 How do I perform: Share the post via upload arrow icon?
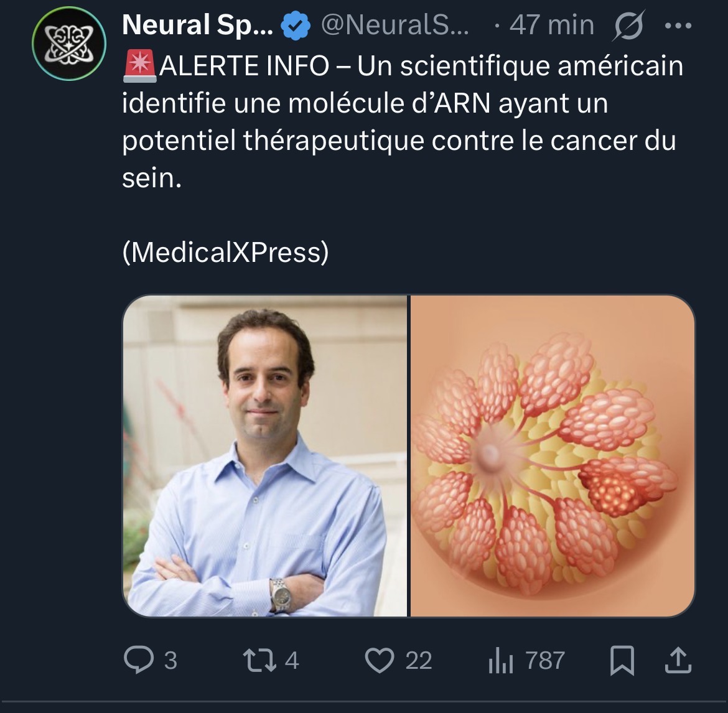click(x=678, y=660)
